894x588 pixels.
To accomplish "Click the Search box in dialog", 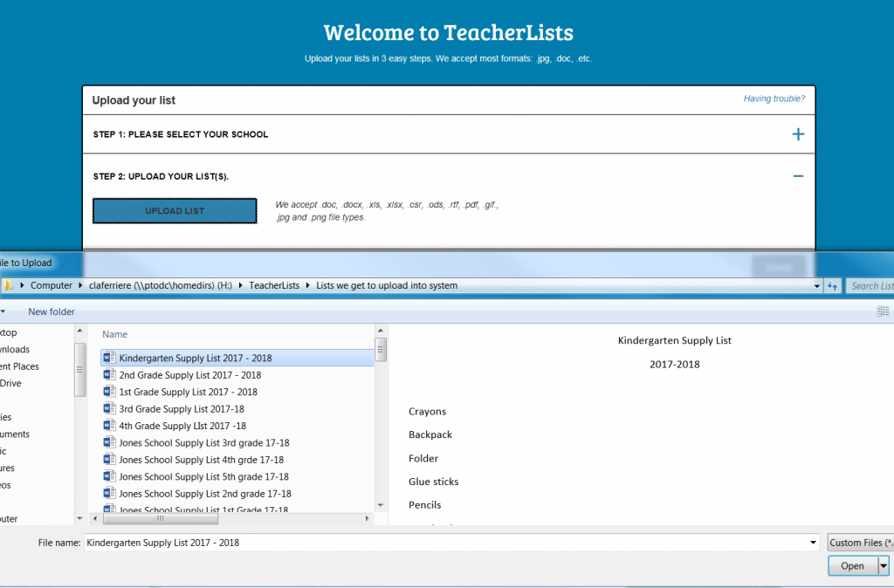I will pos(870,286).
